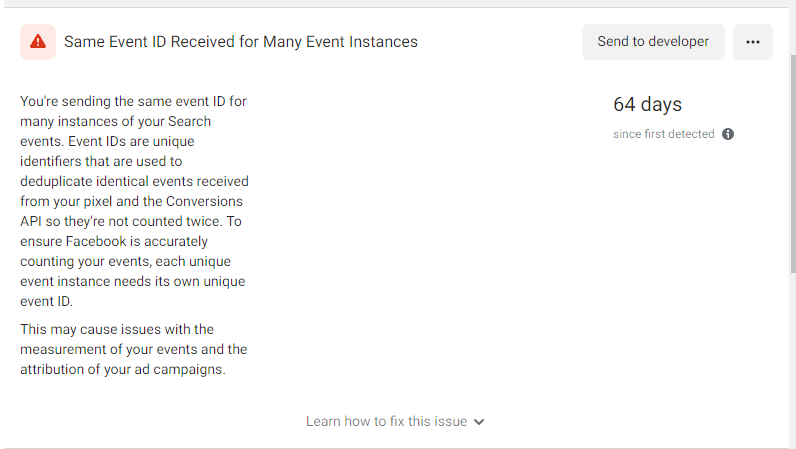
Task: Click the info icon beside since first detected
Action: (x=728, y=134)
